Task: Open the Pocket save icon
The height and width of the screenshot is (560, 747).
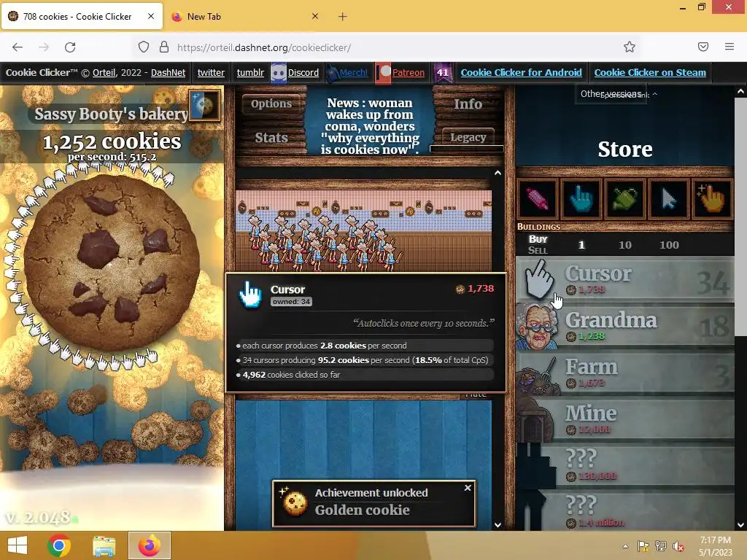Action: (x=703, y=47)
